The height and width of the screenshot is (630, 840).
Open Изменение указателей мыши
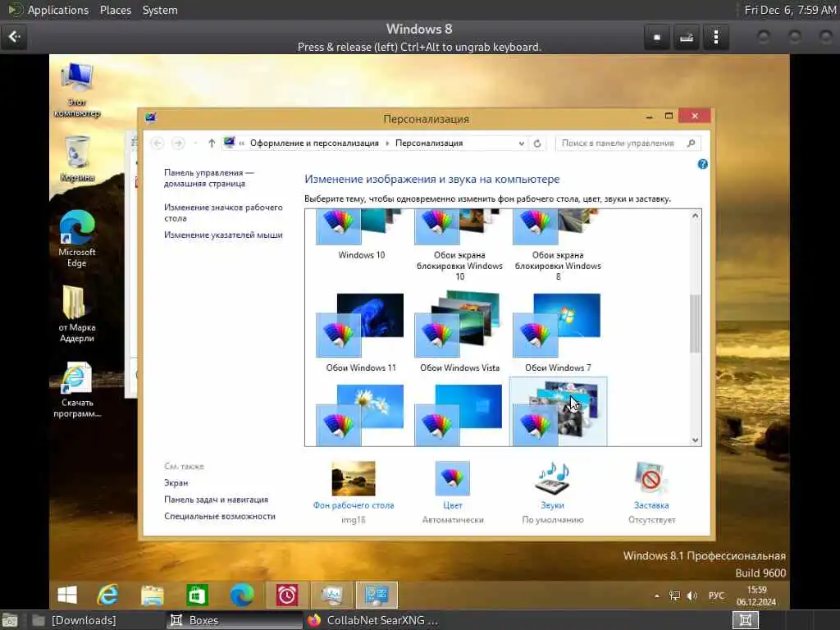tap(223, 235)
